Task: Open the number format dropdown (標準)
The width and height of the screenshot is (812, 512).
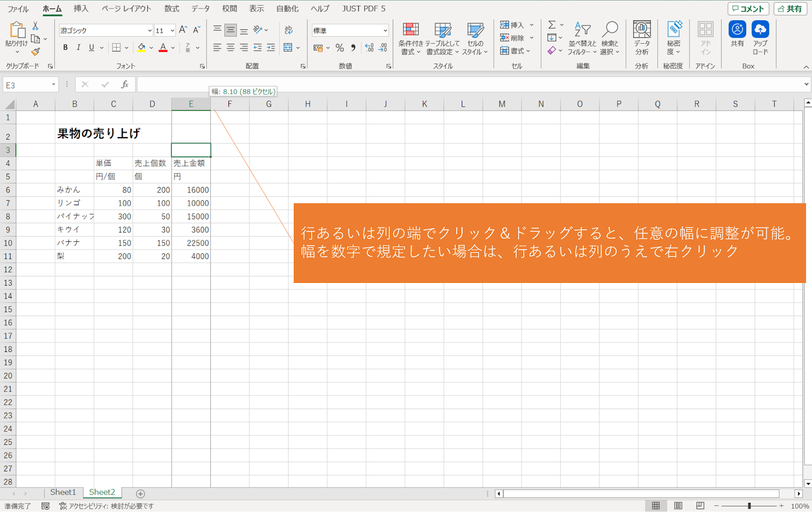Action: coord(385,30)
